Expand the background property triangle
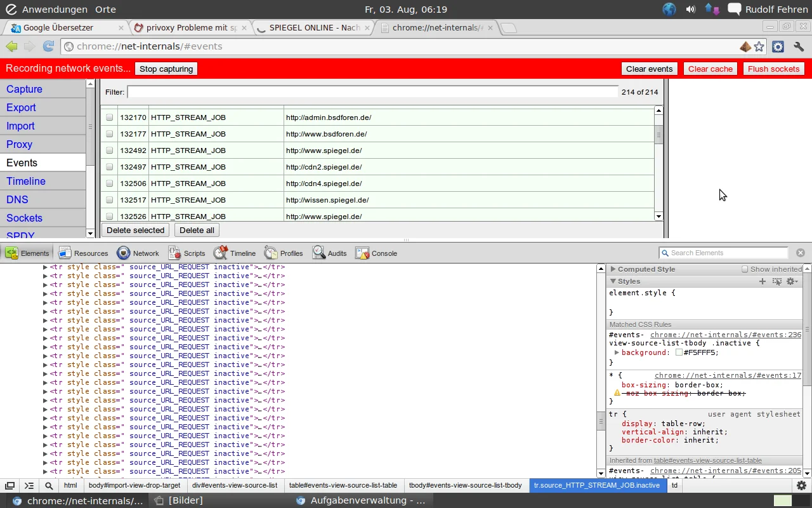The width and height of the screenshot is (812, 508). (x=616, y=352)
